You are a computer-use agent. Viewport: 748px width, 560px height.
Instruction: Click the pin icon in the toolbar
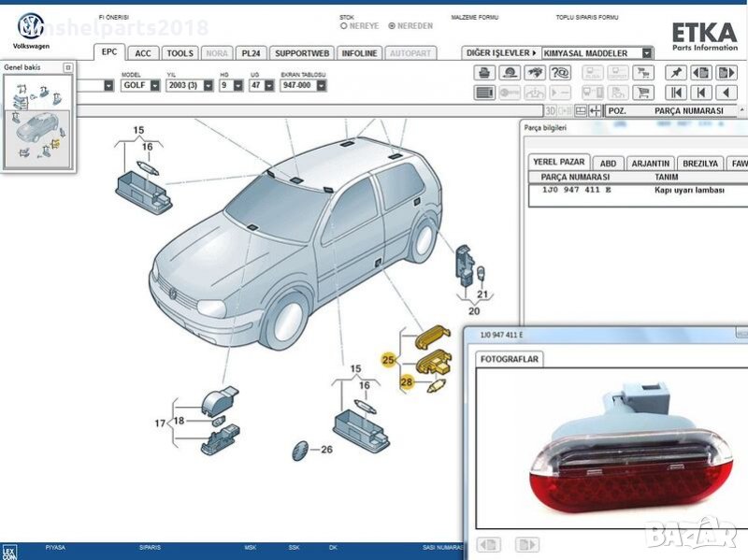coord(675,73)
